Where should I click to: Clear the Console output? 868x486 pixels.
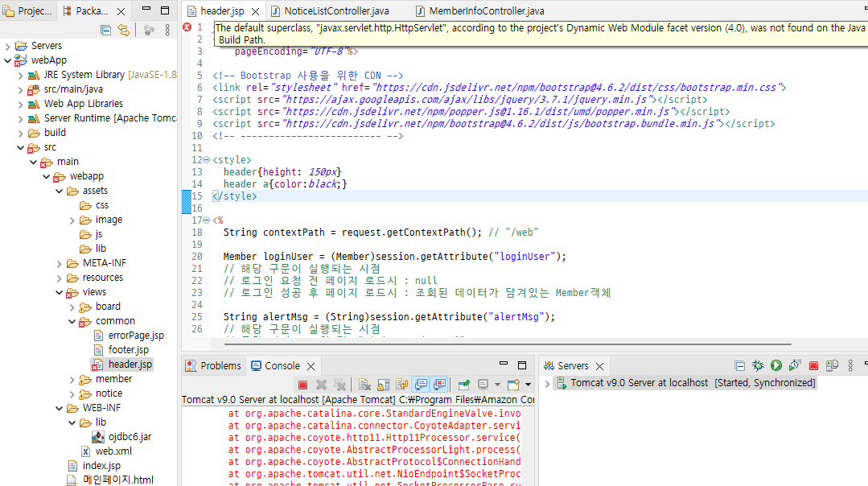pos(364,385)
